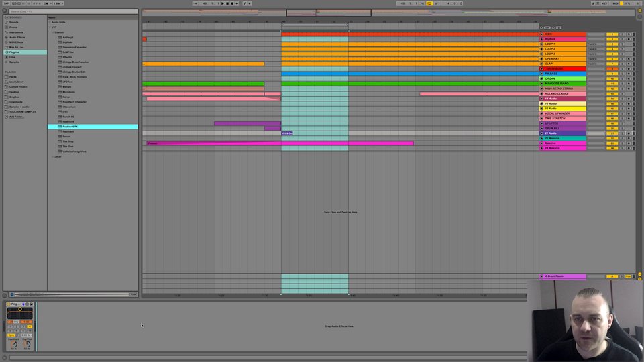Select the small clip on 21 Audio
This screenshot has width=644, height=362.
coord(287,133)
